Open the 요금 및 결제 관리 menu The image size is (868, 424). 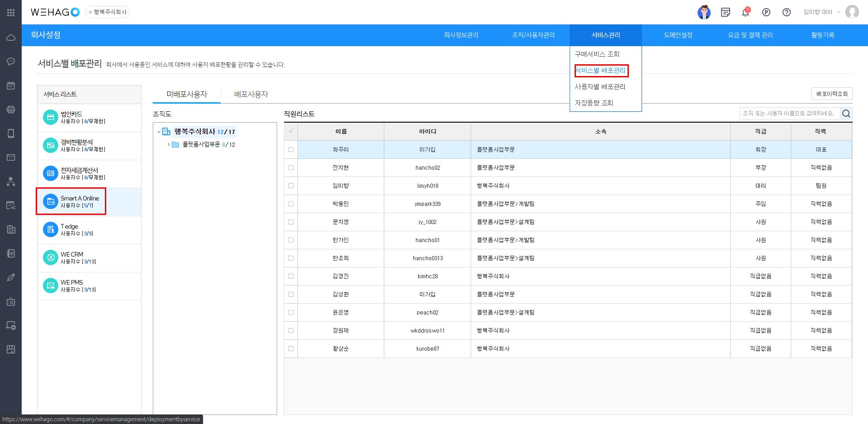point(750,35)
